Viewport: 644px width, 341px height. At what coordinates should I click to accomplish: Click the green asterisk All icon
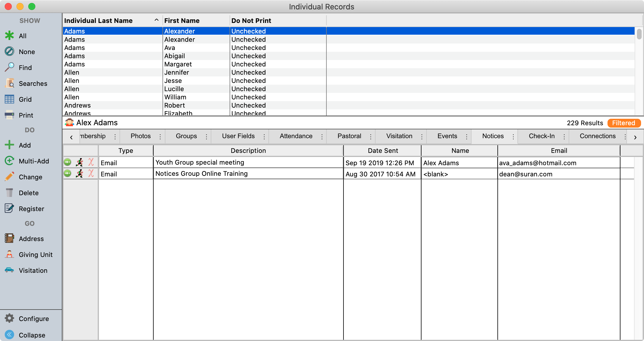coord(9,36)
